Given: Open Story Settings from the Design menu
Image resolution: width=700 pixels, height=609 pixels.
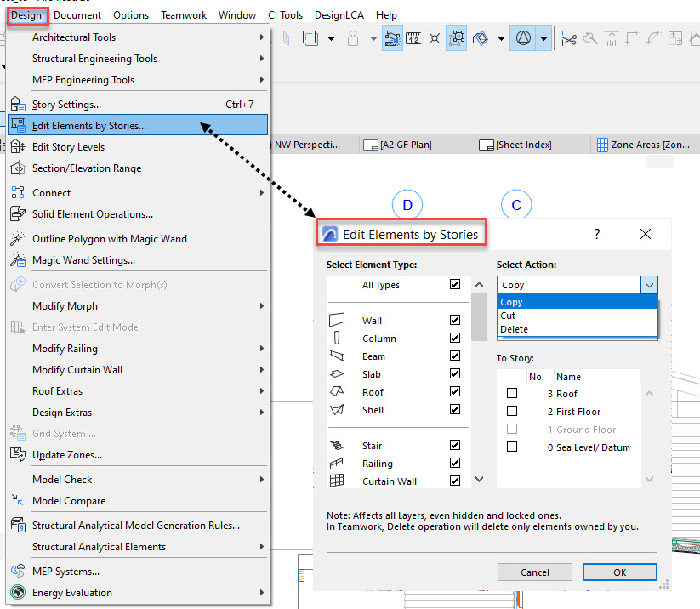Looking at the screenshot, I should pyautogui.click(x=138, y=105).
